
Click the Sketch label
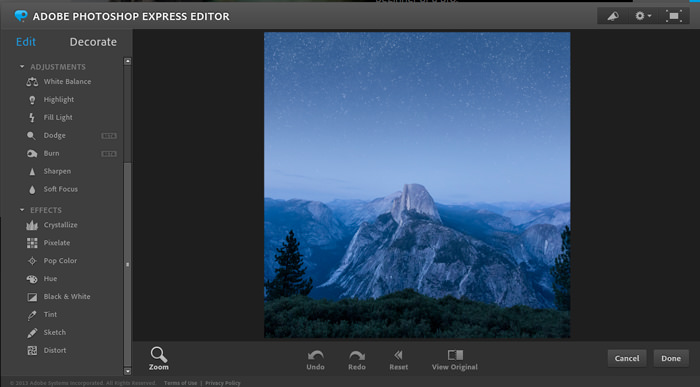[54, 333]
